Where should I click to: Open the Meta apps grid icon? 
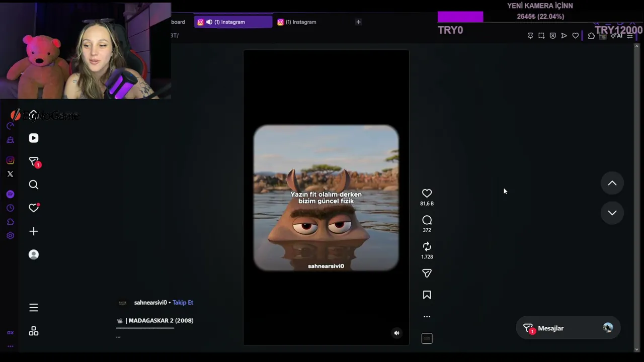(x=34, y=331)
